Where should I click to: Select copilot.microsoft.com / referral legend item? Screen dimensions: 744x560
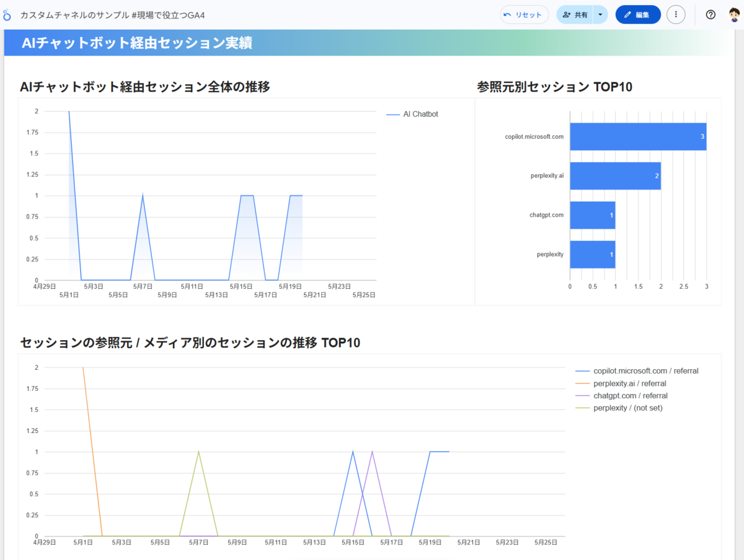[637, 370]
